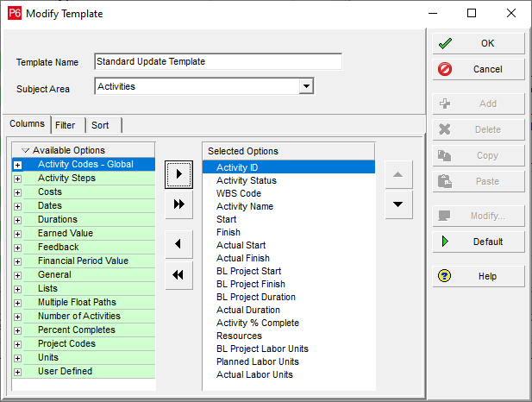This screenshot has width=532, height=402.
Task: Click the add all columns double-right arrow
Action: pyautogui.click(x=178, y=204)
